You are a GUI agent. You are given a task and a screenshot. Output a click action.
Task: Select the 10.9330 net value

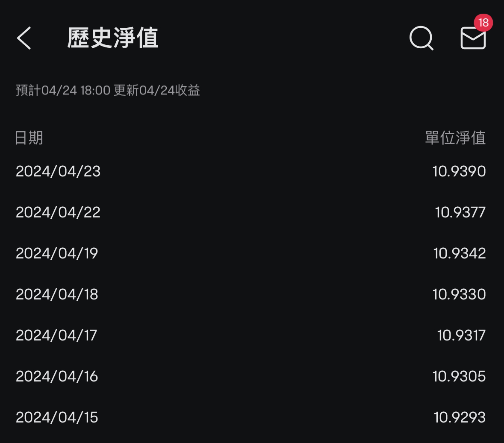coord(459,294)
